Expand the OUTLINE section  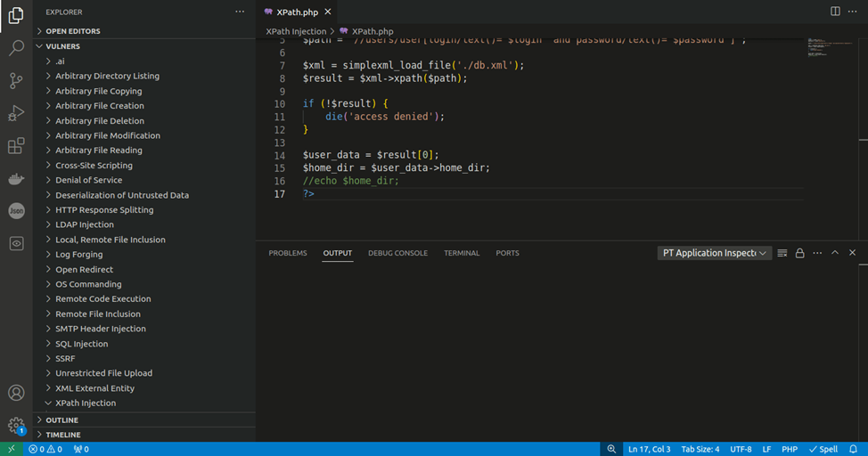click(61, 419)
